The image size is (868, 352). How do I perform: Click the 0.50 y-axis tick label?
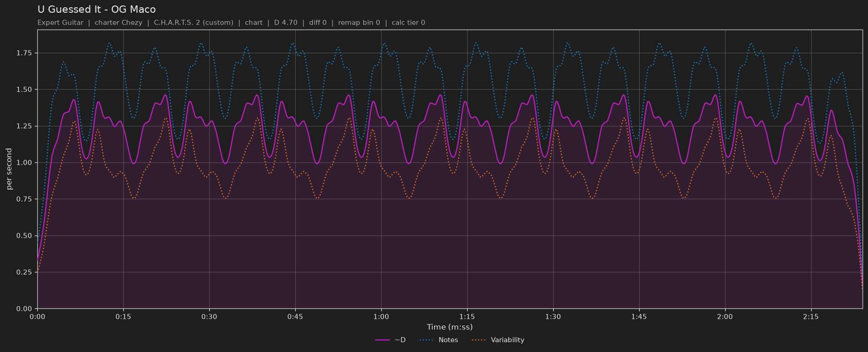(24, 236)
